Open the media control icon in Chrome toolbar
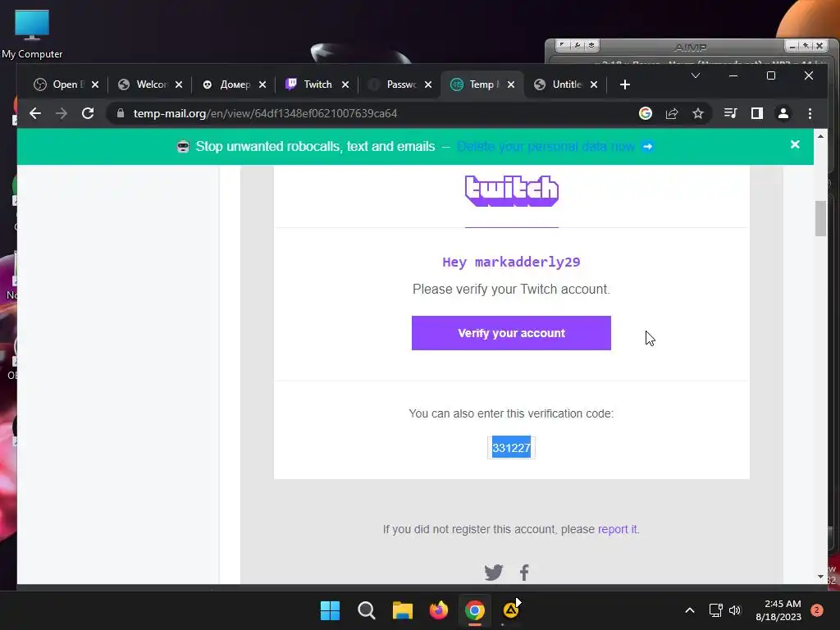 [x=730, y=113]
